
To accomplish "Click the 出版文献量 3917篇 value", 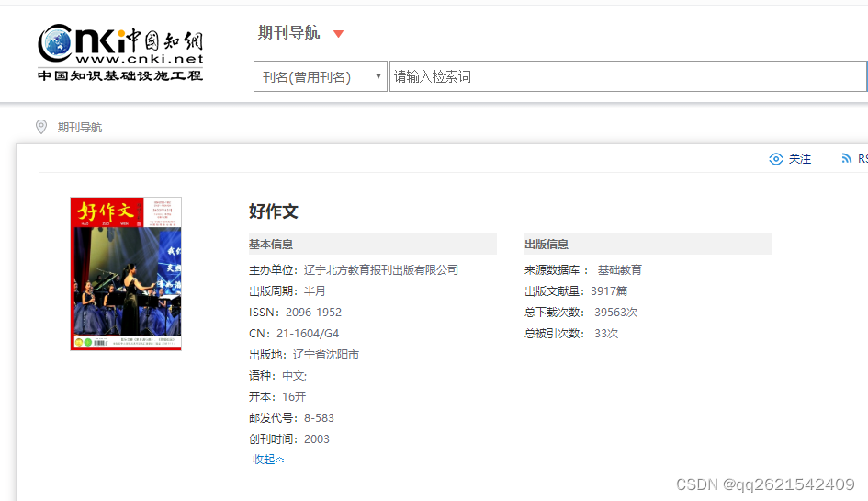I will click(609, 291).
